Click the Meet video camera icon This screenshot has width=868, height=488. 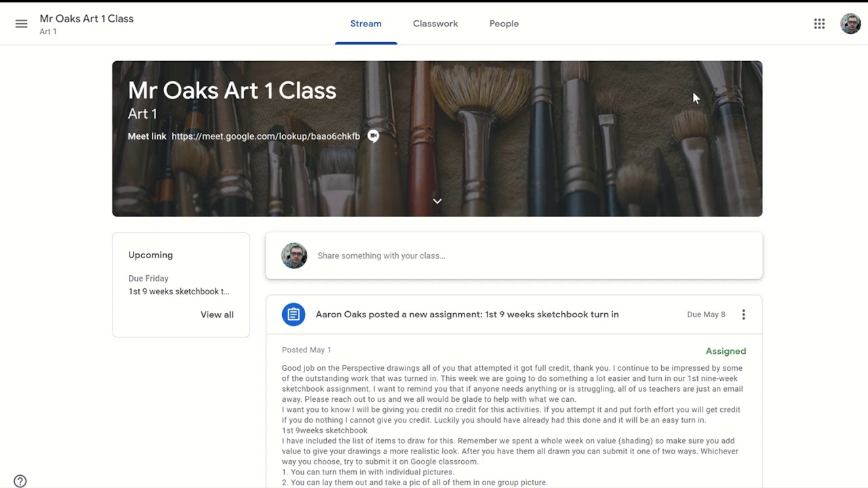[x=373, y=136]
